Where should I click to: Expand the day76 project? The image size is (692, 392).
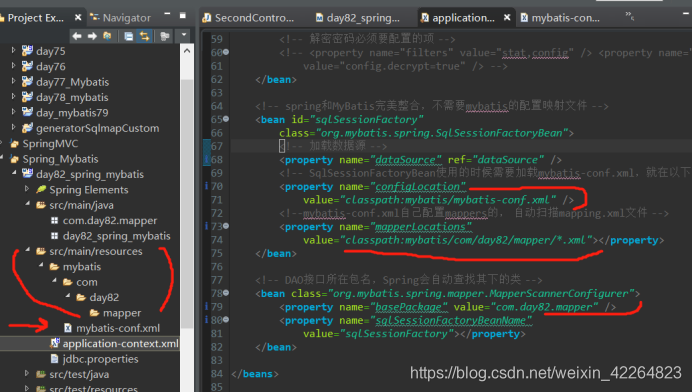[13, 66]
